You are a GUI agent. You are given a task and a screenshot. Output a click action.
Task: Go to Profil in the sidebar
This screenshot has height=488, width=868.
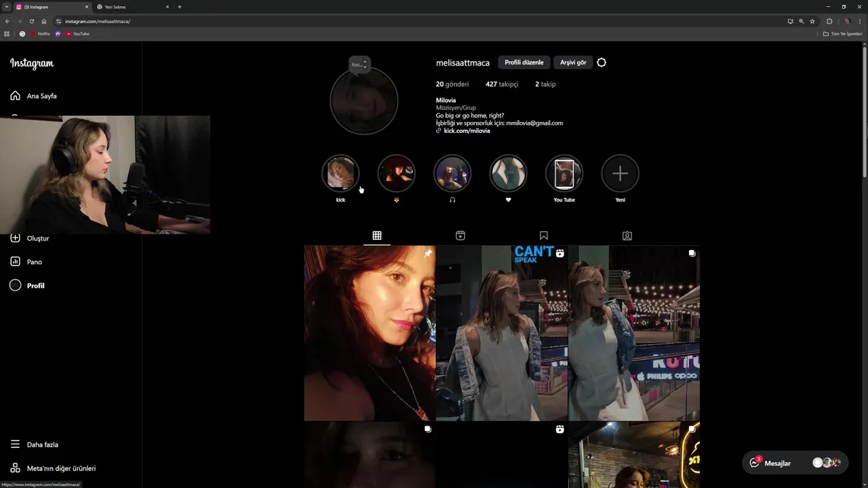pyautogui.click(x=27, y=285)
